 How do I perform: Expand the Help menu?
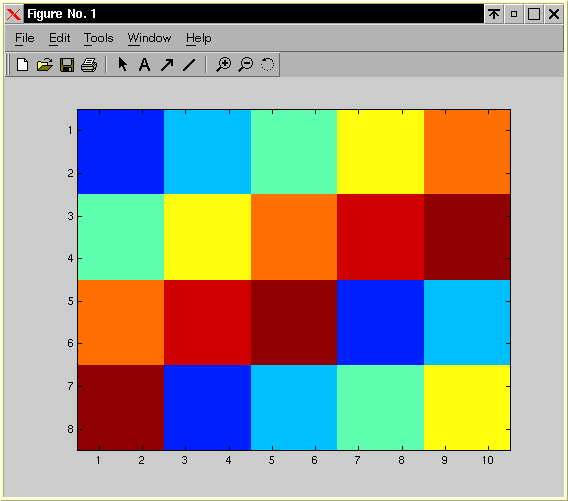click(199, 38)
